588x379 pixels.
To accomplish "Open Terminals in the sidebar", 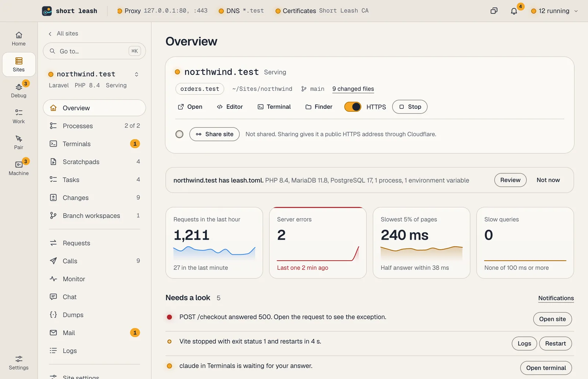I will point(94,144).
